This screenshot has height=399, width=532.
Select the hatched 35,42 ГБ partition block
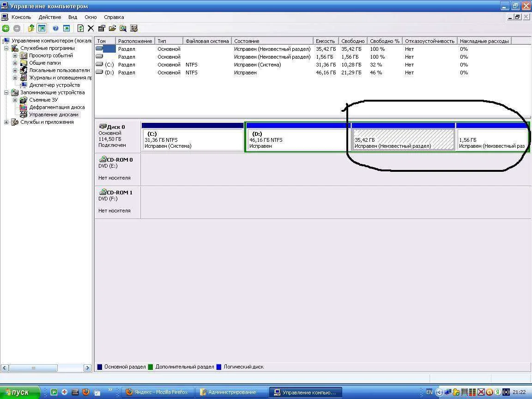click(x=403, y=137)
